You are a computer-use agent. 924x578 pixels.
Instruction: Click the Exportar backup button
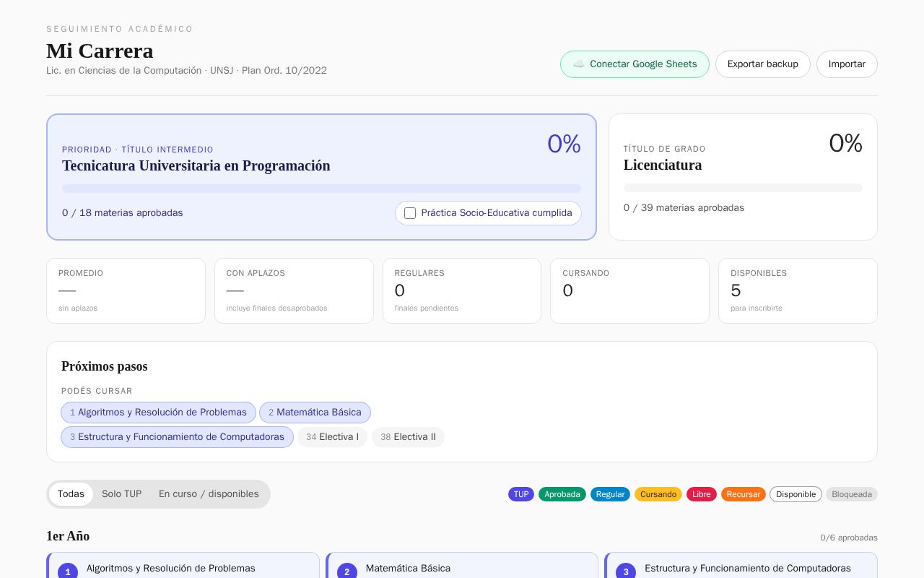click(763, 64)
